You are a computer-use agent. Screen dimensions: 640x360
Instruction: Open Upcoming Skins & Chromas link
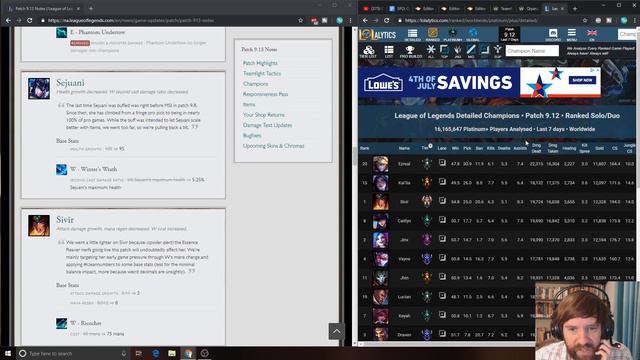pos(273,146)
